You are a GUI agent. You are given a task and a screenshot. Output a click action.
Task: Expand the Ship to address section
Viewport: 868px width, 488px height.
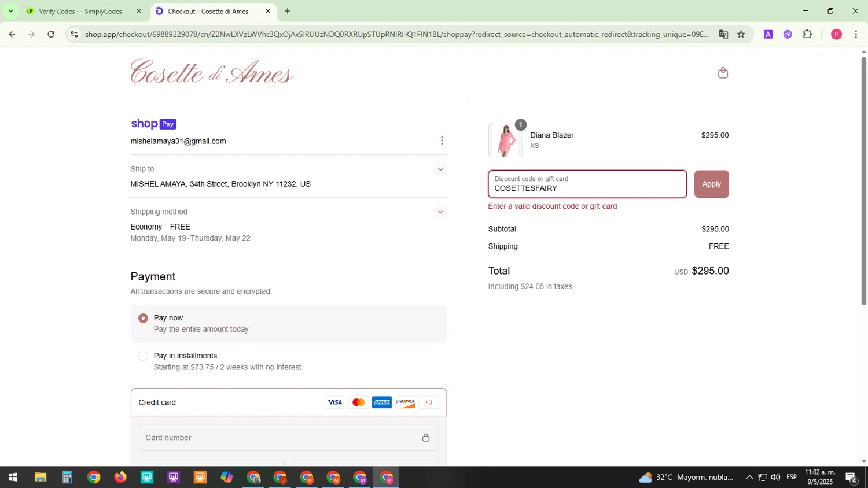point(440,169)
